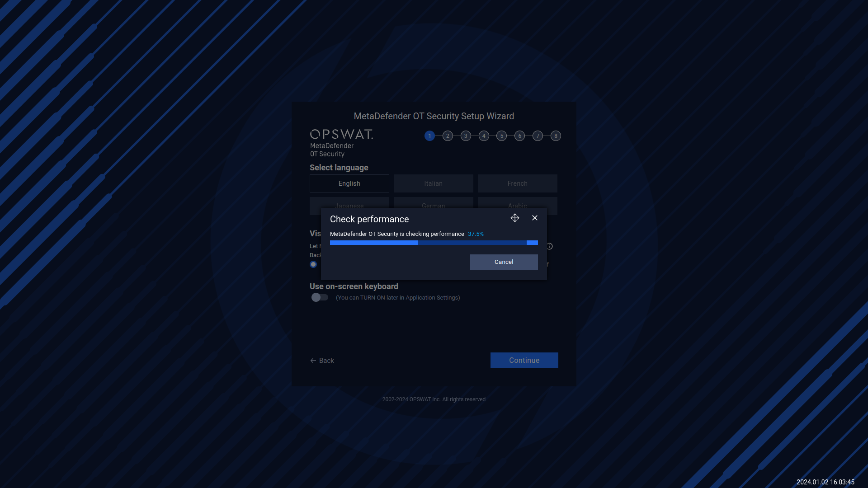Click the move icon in Check performance dialog
This screenshot has height=488, width=868.
tap(515, 218)
